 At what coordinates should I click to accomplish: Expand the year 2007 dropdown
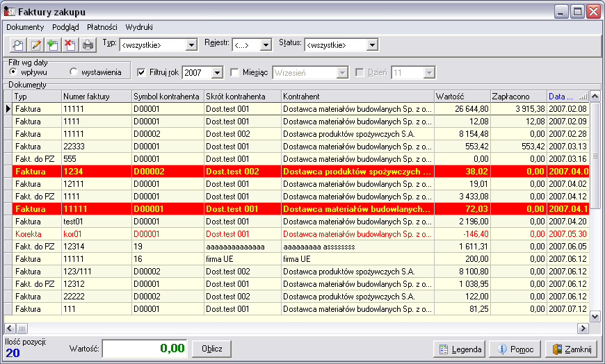click(x=217, y=72)
